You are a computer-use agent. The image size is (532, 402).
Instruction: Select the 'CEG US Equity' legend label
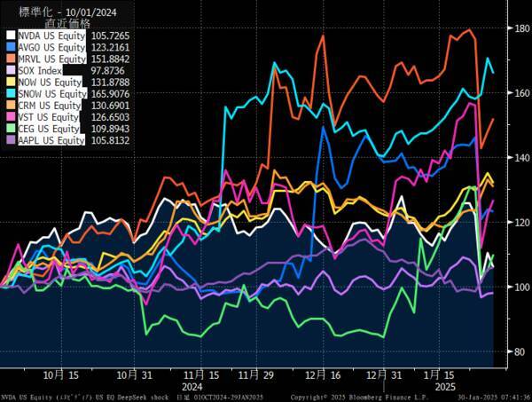pos(49,129)
